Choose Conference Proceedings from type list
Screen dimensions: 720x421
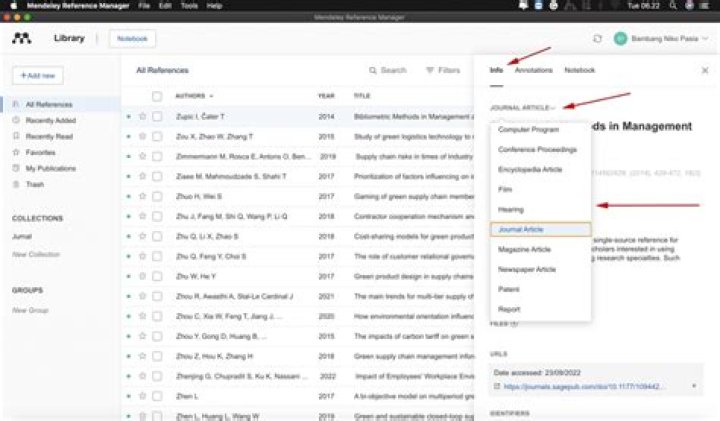(x=540, y=150)
